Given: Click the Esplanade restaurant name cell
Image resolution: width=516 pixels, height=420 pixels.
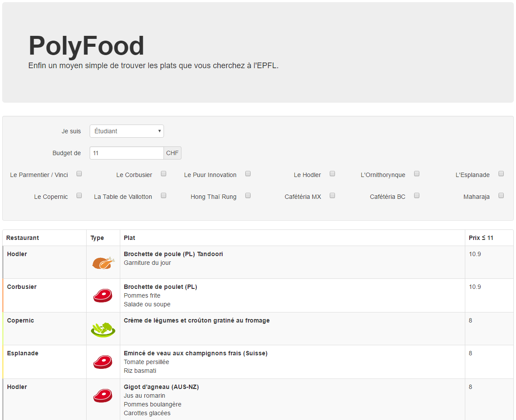Looking at the screenshot, I should pyautogui.click(x=23, y=353).
